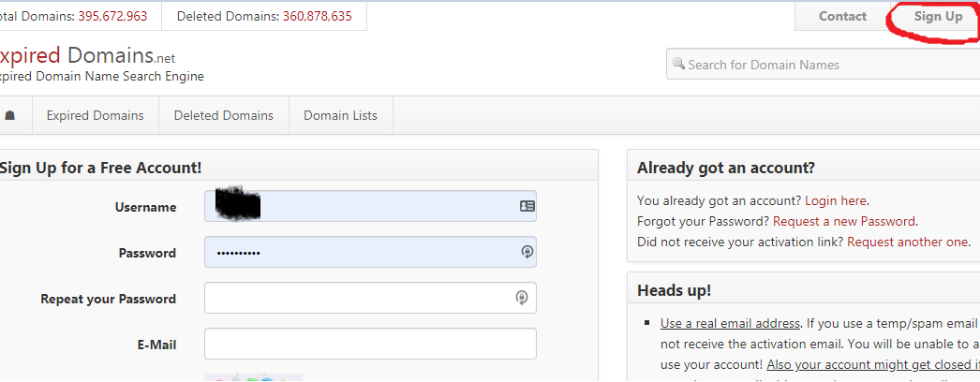Click the E-Mail input field
The height and width of the screenshot is (382, 980).
coord(370,344)
